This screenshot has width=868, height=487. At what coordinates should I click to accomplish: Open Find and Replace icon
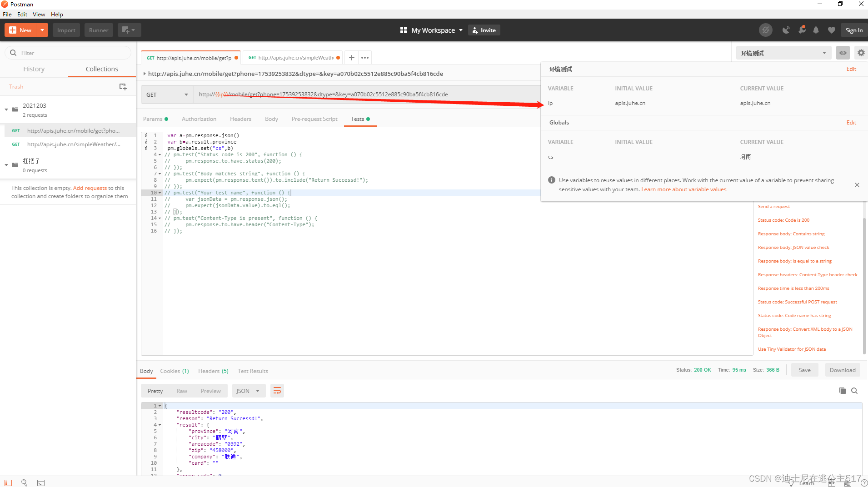25,482
